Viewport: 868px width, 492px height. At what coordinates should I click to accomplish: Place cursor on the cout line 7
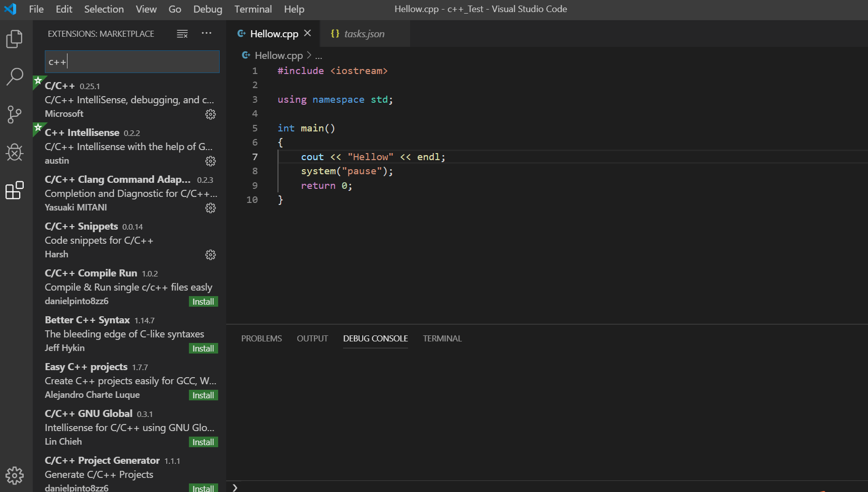coord(373,157)
